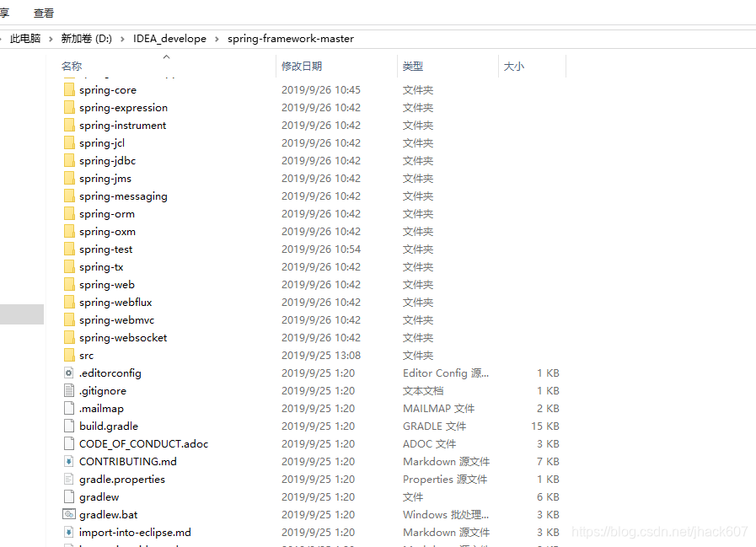Select the spring-jdbc folder icon
Viewport: 756px width, 547px height.
coord(69,161)
